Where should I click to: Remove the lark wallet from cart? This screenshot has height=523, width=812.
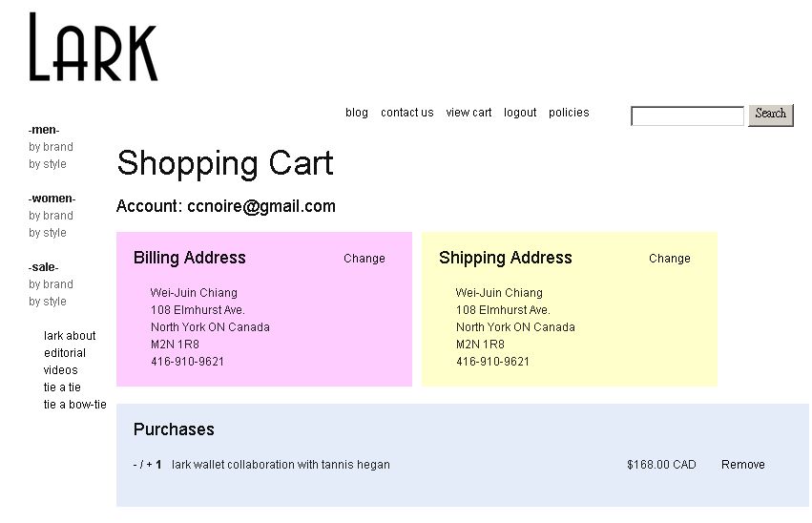click(x=743, y=465)
